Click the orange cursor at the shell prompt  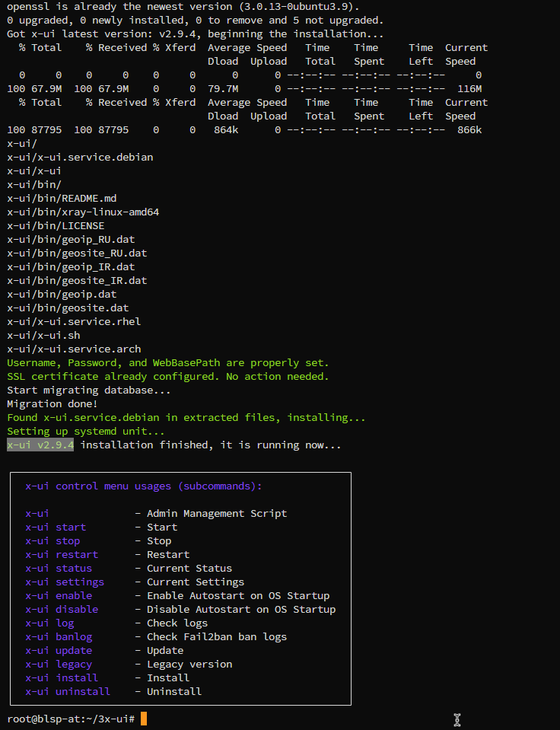(143, 719)
